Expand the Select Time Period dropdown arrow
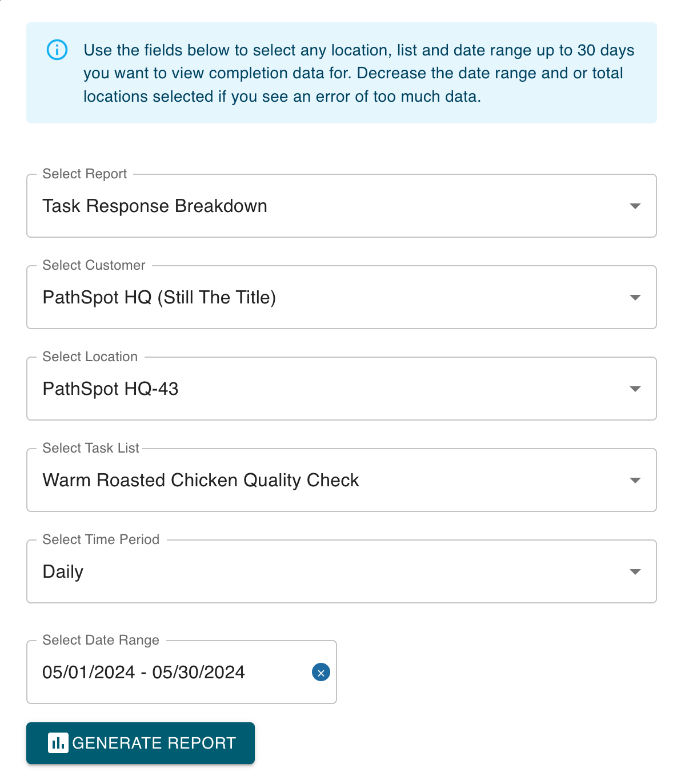Viewport: 681px width, 784px height. (635, 571)
